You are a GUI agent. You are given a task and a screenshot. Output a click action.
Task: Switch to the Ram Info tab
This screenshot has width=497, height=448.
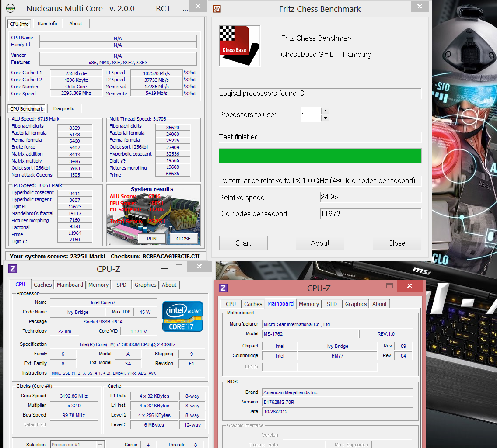point(47,24)
